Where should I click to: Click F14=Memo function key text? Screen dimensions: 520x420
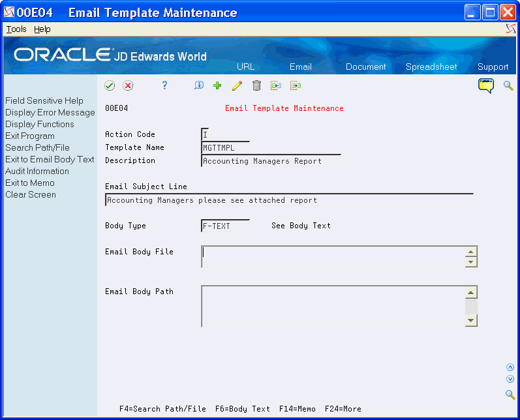297,409
